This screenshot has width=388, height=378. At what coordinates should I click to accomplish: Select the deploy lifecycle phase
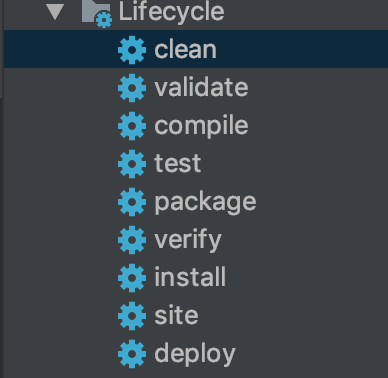[195, 354]
